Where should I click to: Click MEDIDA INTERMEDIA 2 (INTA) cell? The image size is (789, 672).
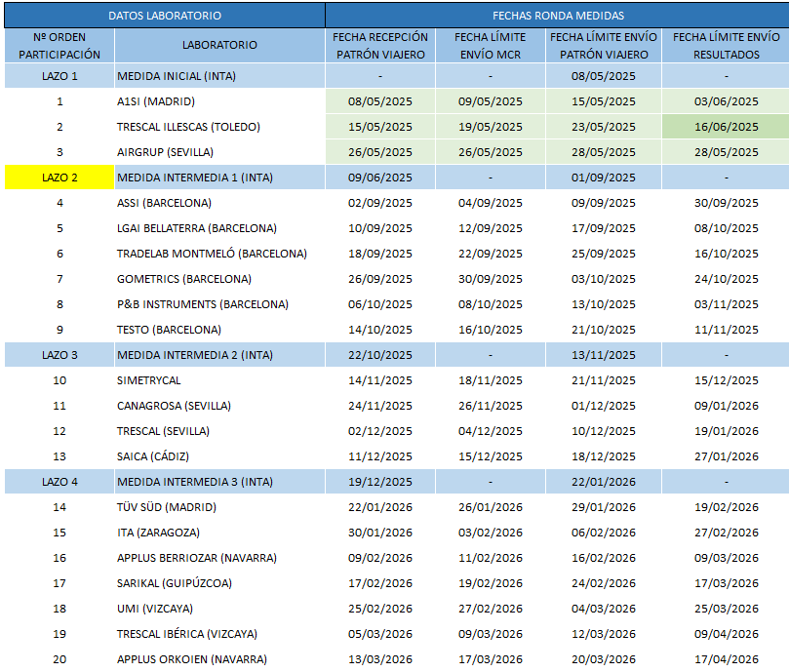pyautogui.click(x=219, y=355)
